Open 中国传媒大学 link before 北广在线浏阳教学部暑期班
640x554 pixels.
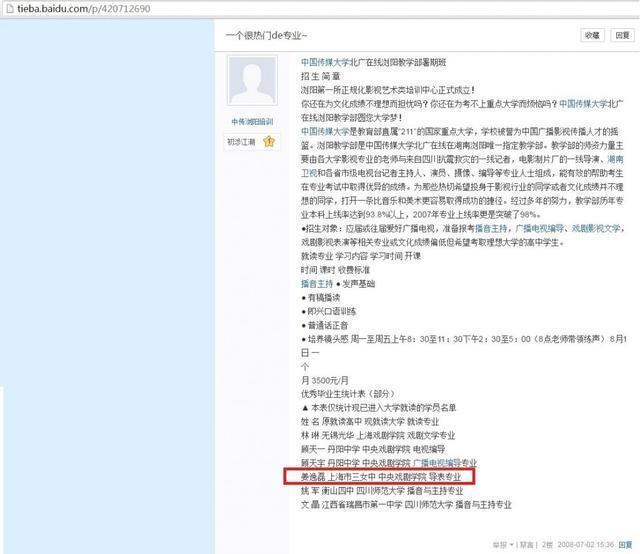click(325, 62)
